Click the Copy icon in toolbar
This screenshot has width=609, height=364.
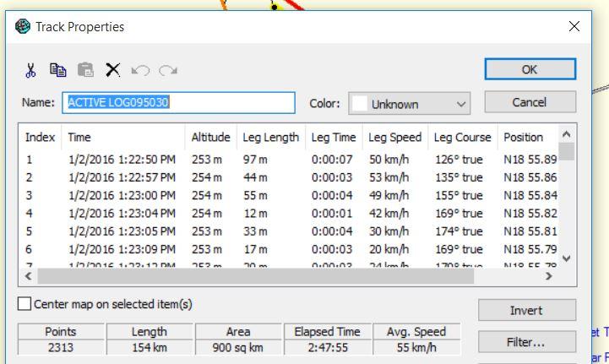coord(57,70)
